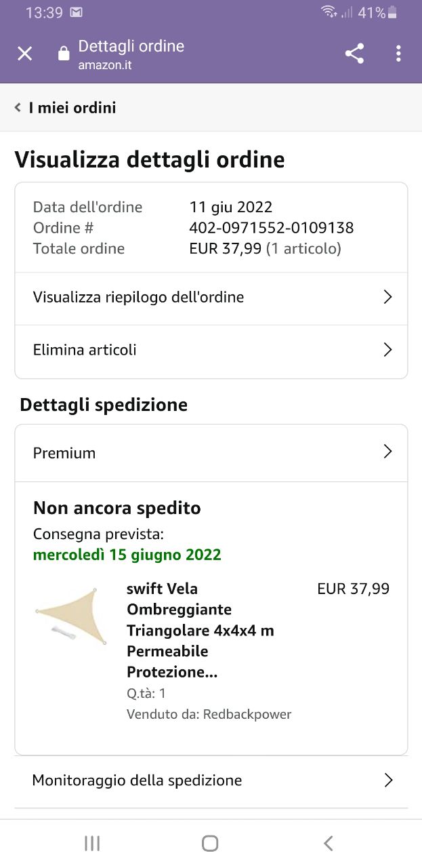Tap chevron next to Visualizza riepilogo dell'ordine
Screen dimensions: 422x868
pyautogui.click(x=387, y=297)
